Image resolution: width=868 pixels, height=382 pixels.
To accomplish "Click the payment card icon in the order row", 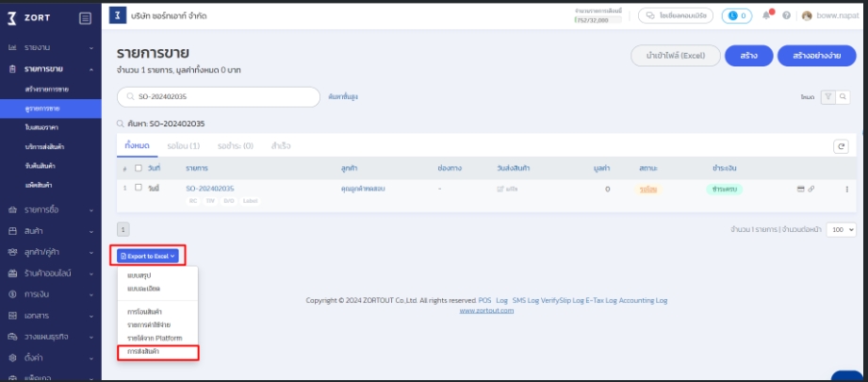I will point(801,190).
